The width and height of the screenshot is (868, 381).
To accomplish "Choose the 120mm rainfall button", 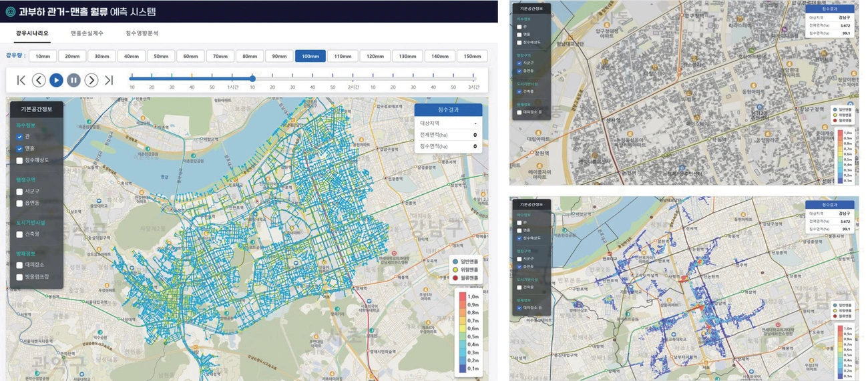I will (375, 56).
